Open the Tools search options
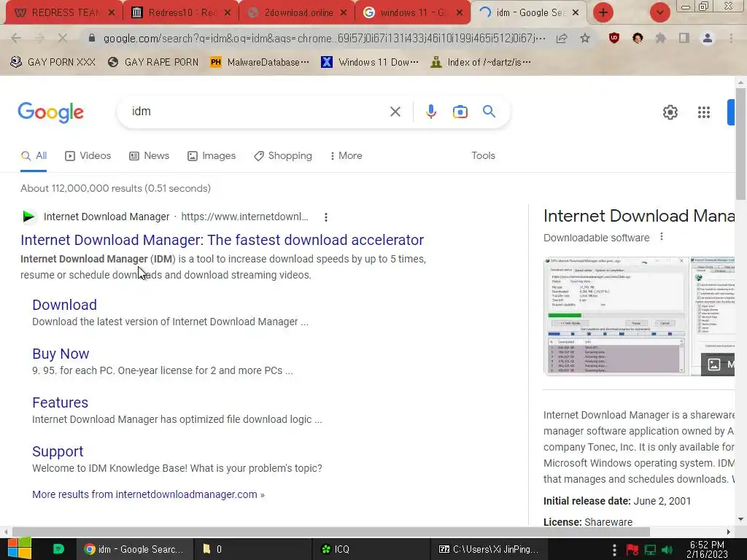747x560 pixels. (483, 156)
